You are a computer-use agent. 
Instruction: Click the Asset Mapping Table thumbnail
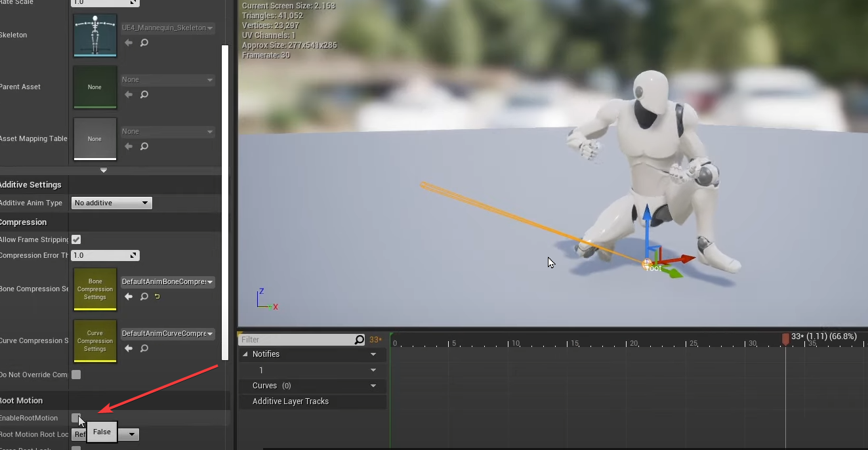coord(95,139)
